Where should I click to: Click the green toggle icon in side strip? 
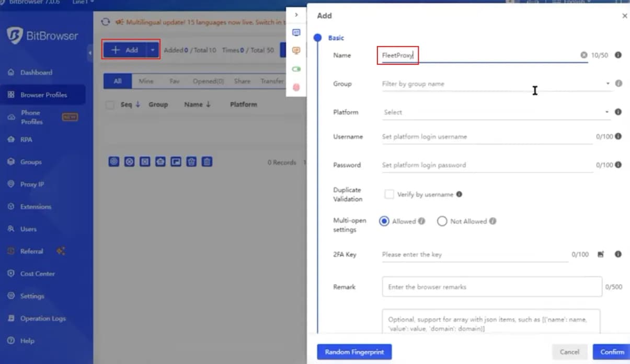point(296,69)
